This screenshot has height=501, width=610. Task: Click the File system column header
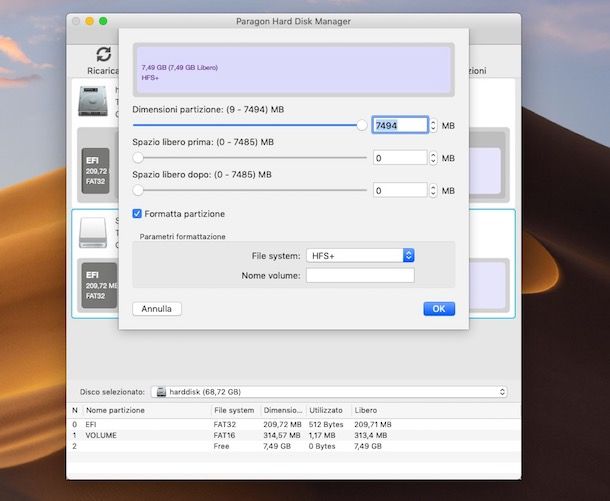(234, 410)
